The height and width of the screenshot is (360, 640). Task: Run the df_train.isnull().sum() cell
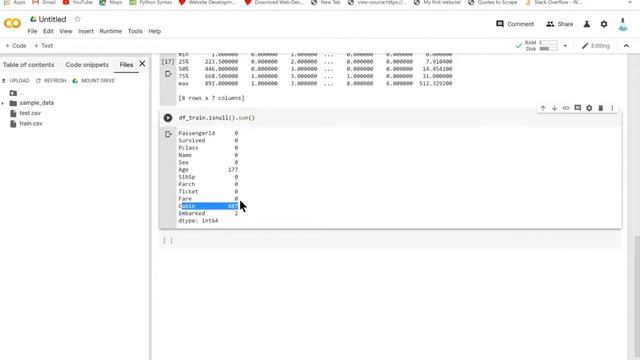(x=168, y=118)
